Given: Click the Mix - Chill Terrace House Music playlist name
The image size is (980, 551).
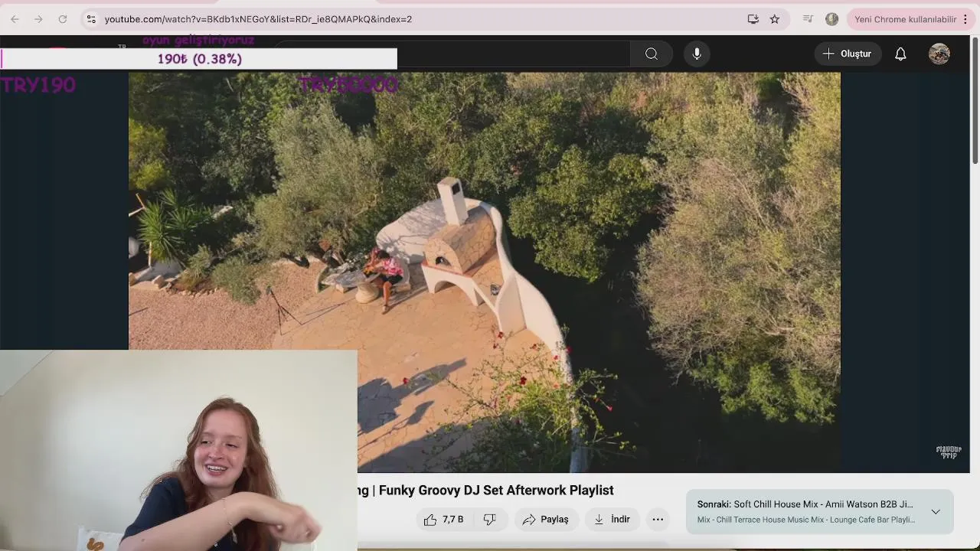Looking at the screenshot, I should pos(805,520).
